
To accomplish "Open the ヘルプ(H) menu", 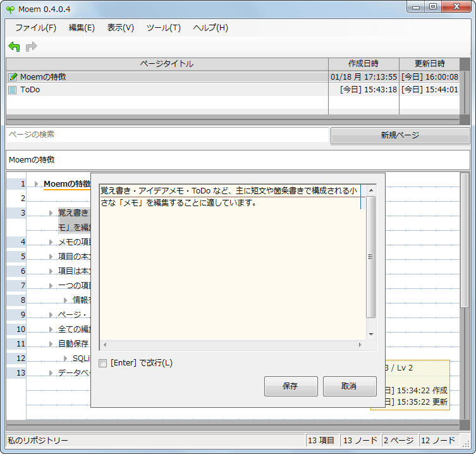I will coord(211,28).
